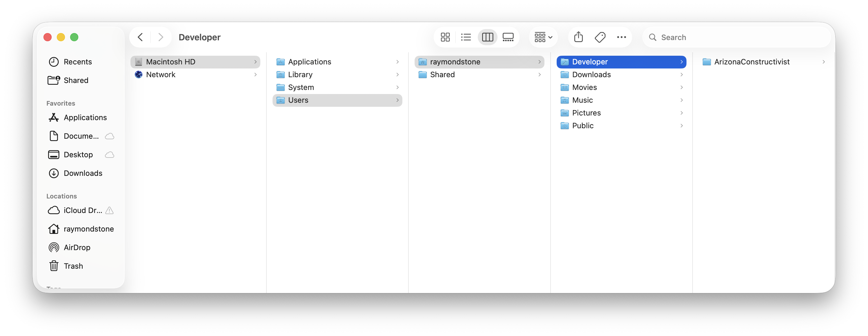The image size is (868, 336).
Task: Open the More actions ellipsis menu
Action: [x=622, y=37]
